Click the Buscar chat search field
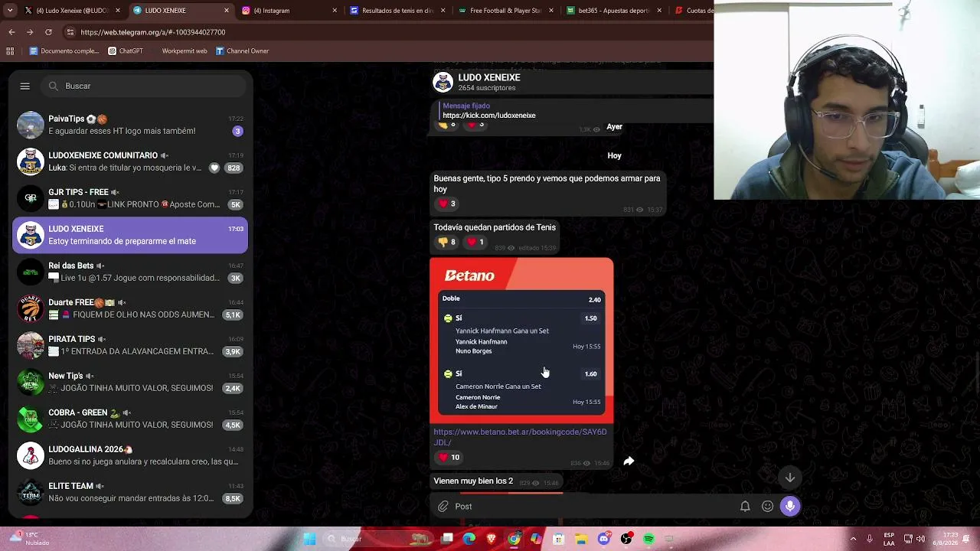The height and width of the screenshot is (551, 980). (x=144, y=86)
